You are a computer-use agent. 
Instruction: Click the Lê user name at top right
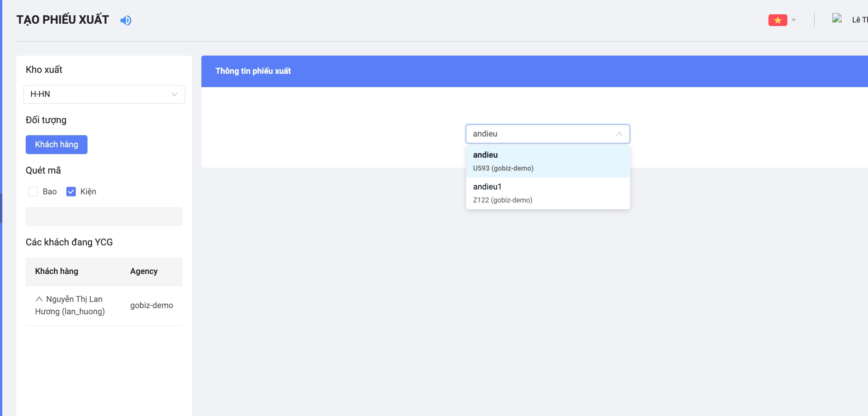(x=859, y=20)
